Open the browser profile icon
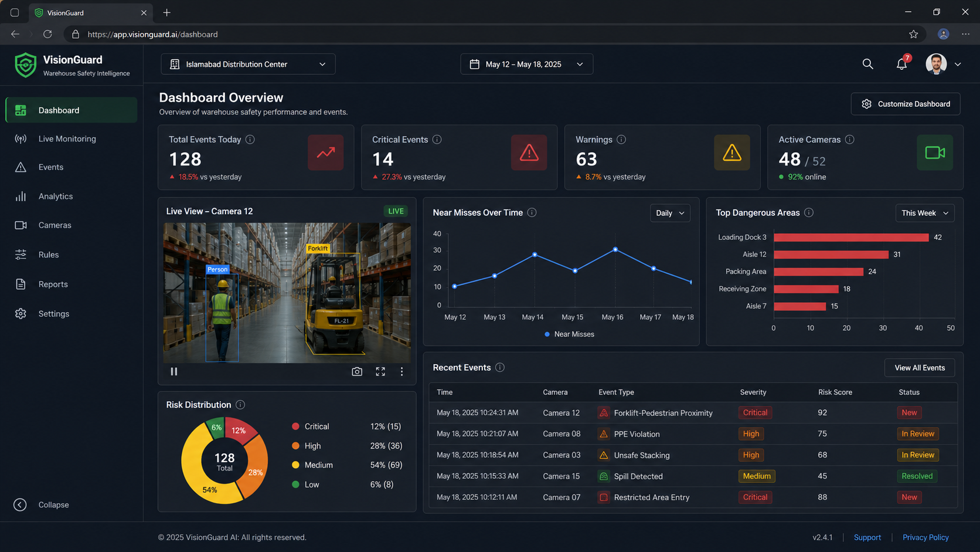The image size is (980, 552). [x=943, y=34]
